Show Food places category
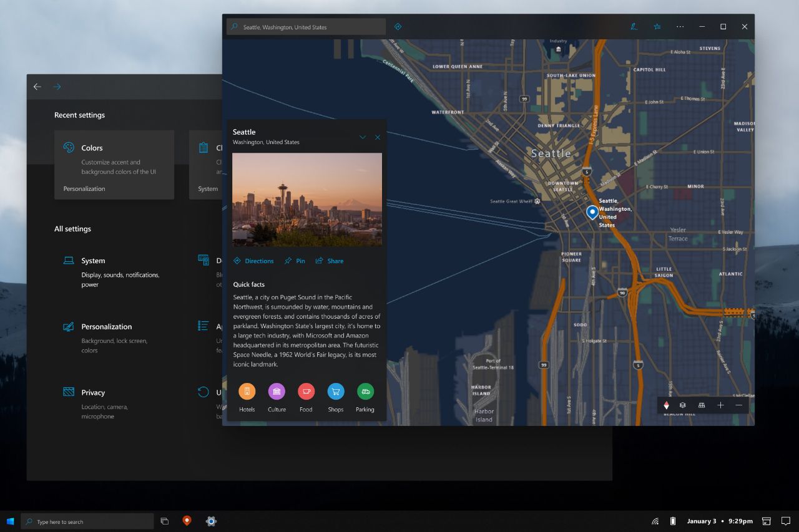The width and height of the screenshot is (799, 532). click(x=306, y=398)
